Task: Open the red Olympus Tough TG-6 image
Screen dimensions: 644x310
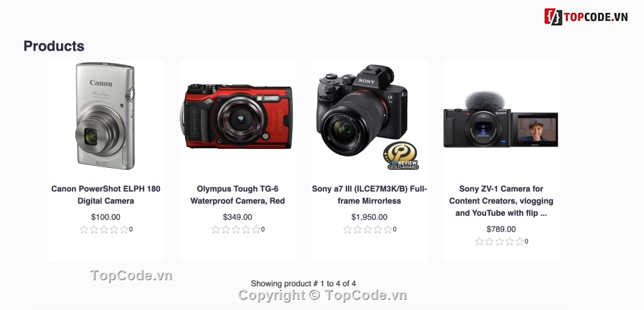Action: coord(237,116)
